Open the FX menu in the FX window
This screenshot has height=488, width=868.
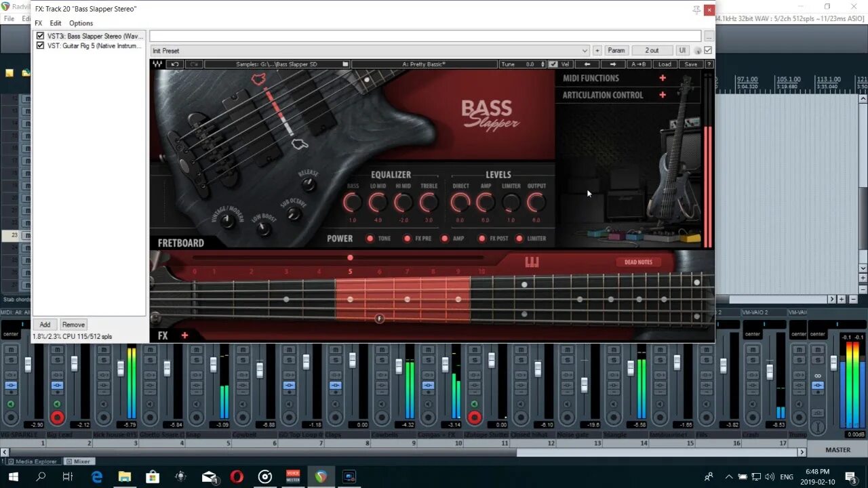pos(39,23)
